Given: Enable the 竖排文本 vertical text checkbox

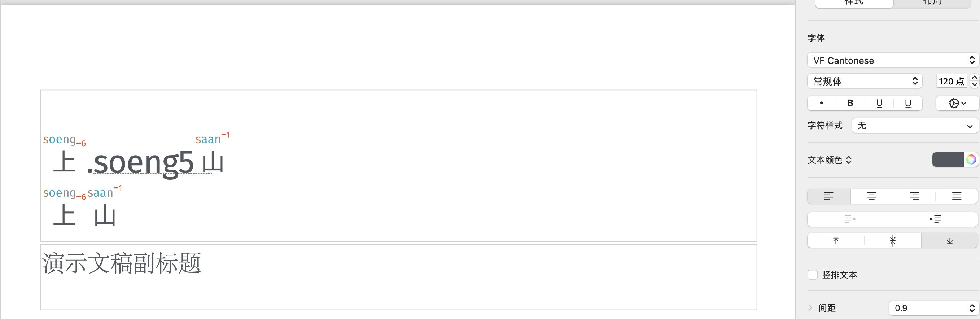Looking at the screenshot, I should tap(813, 275).
